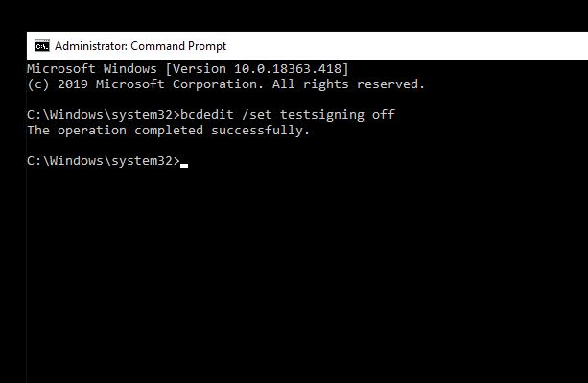Viewport: 588px width, 383px height.
Task: Click the '(c) 2019' copyright text
Action: [x=58, y=84]
